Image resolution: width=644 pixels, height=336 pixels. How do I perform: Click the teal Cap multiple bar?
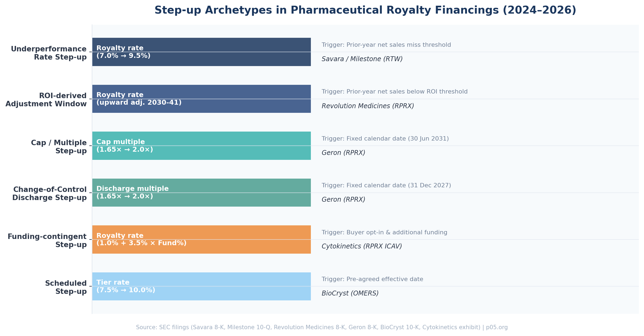[201, 146]
